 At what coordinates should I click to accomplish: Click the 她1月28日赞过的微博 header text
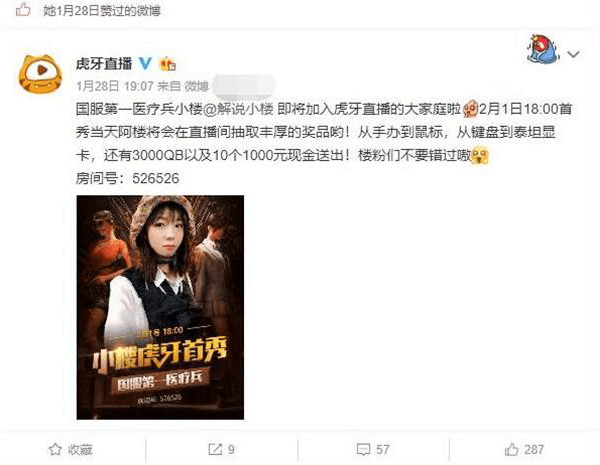click(x=101, y=11)
